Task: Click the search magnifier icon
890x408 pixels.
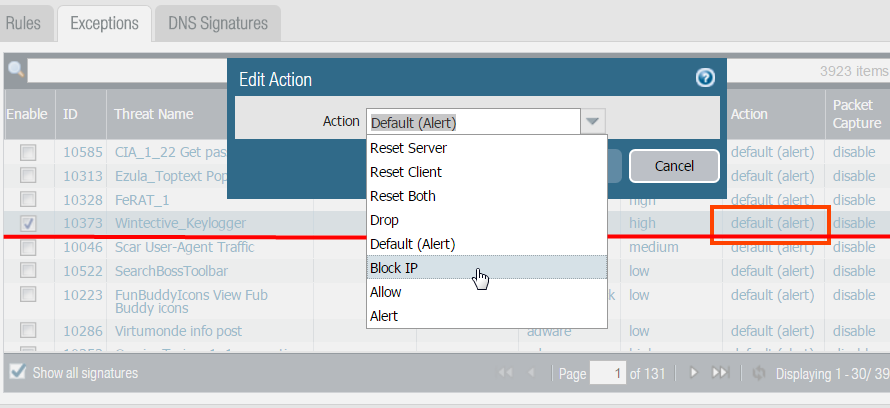Action: pyautogui.click(x=16, y=70)
